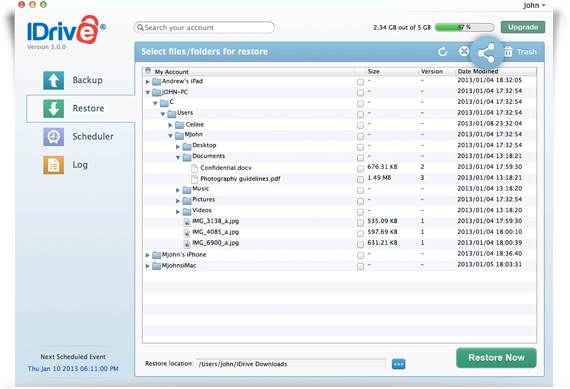Screen dimensions: 570x389
Task: Click the X cancel icon in header bar
Action: click(463, 51)
